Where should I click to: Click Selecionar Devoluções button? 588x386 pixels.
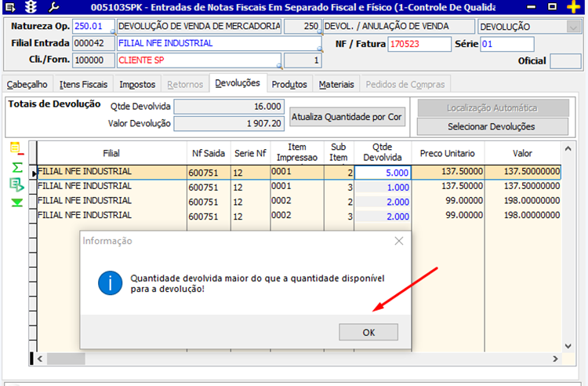coord(492,127)
